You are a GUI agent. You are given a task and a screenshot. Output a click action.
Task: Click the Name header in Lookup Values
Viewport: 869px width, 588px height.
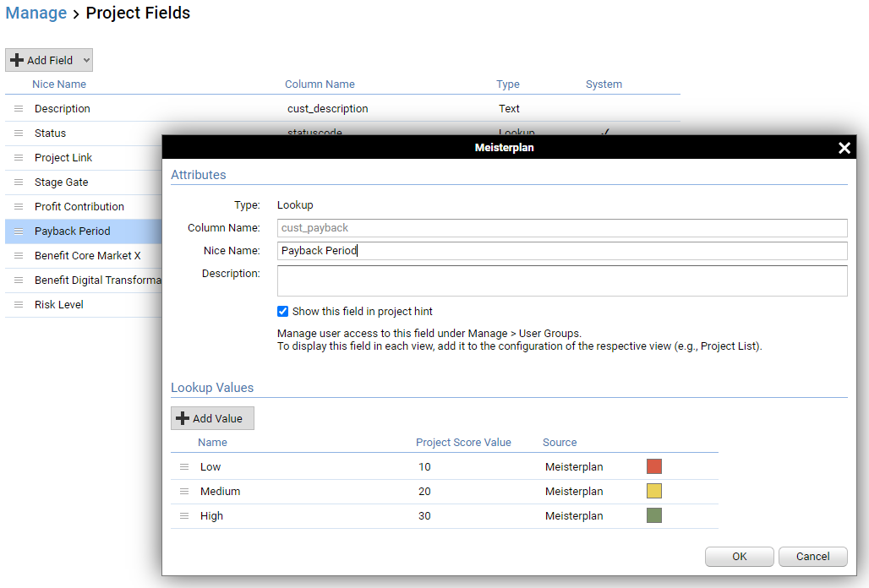pyautogui.click(x=212, y=443)
